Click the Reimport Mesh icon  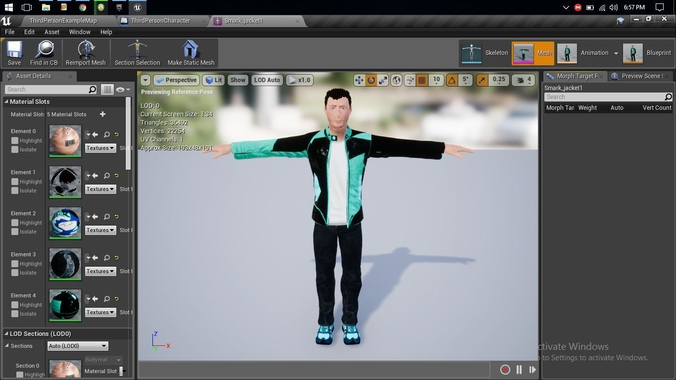click(86, 49)
